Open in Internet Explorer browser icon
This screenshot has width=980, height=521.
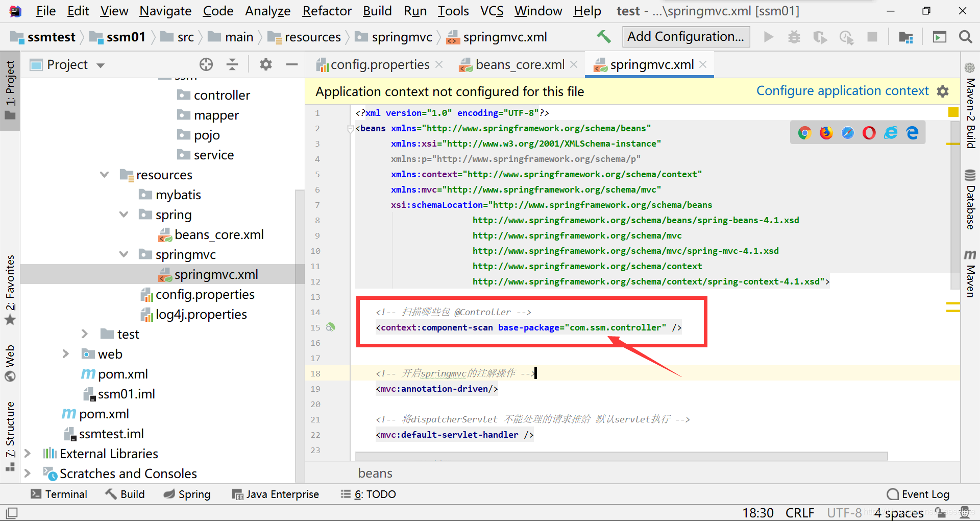click(x=891, y=133)
